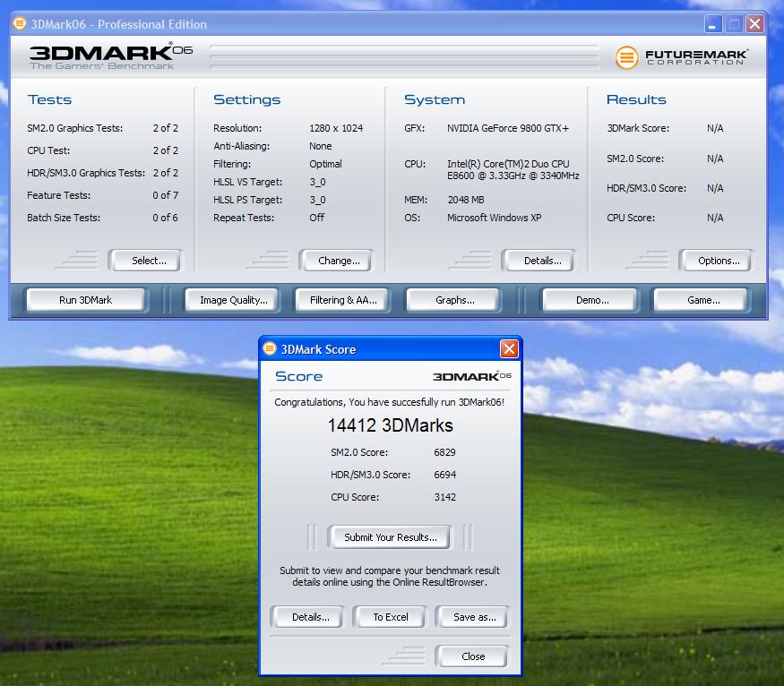784x686 pixels.
Task: Click the Repeat Tests value 'Off'
Action: coord(316,218)
